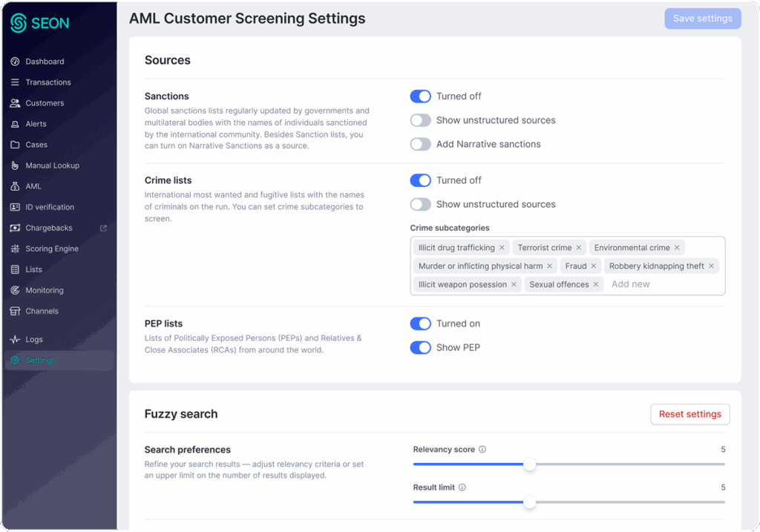The height and width of the screenshot is (532, 760).
Task: Toggle the Sanctions Turned off switch
Action: [421, 96]
